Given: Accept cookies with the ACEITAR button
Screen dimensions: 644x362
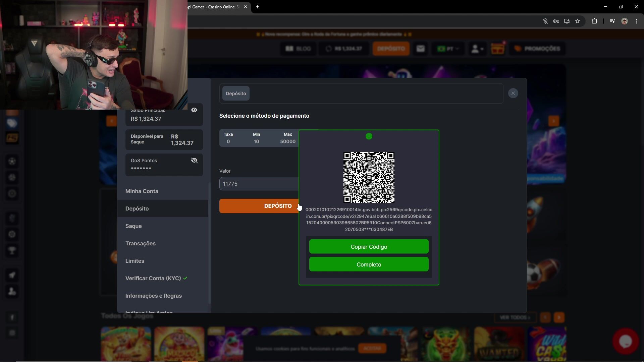Looking at the screenshot, I should coord(372,348).
